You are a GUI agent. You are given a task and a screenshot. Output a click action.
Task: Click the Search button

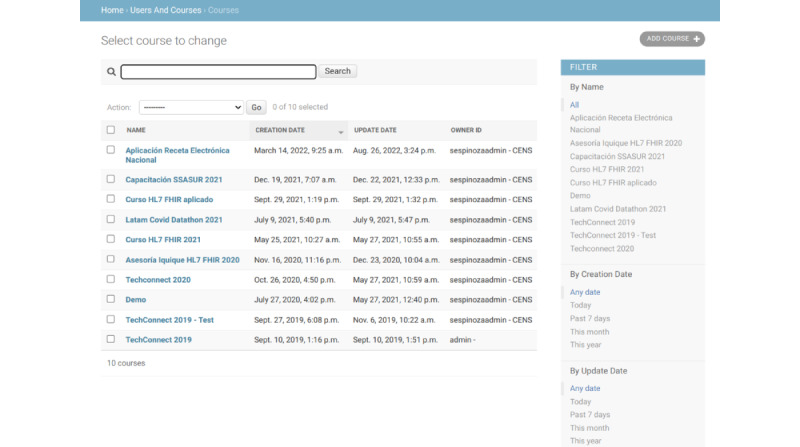pos(337,71)
